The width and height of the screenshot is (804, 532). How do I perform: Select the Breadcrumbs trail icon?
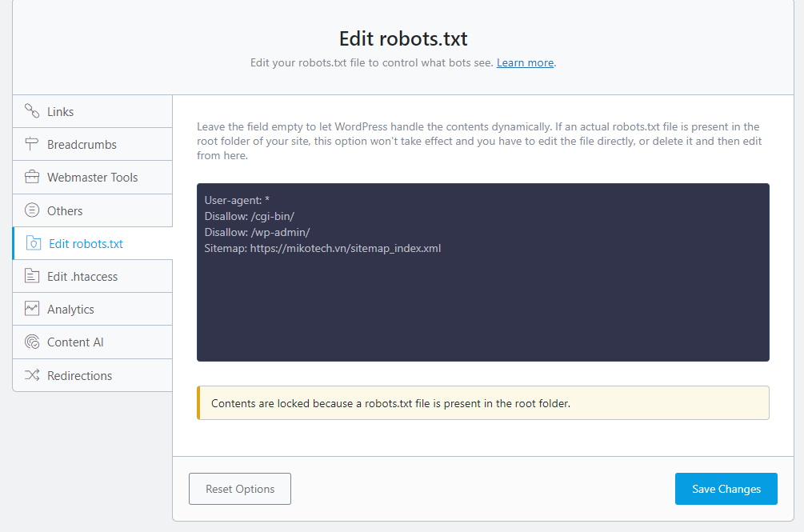[x=32, y=144]
